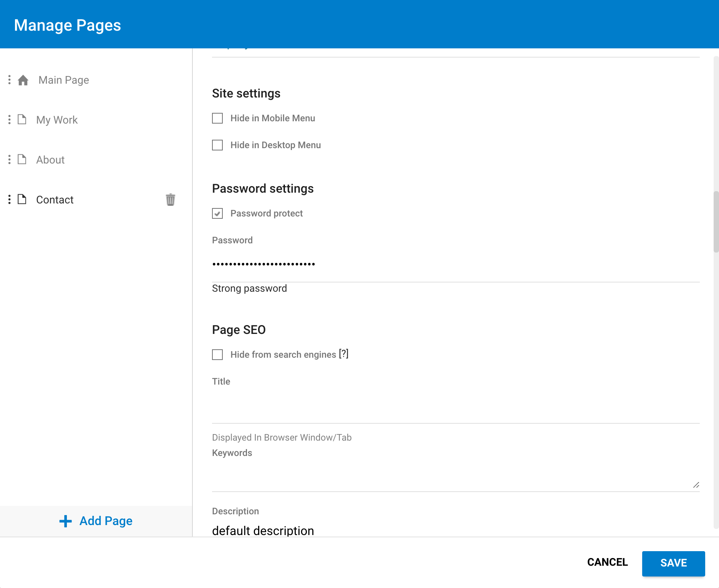This screenshot has height=588, width=719.
Task: Click the page icon beside About
Action: pos(22,160)
